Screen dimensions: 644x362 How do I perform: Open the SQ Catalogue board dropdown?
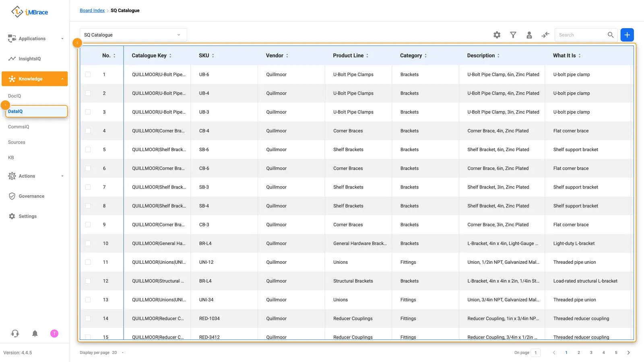(133, 35)
